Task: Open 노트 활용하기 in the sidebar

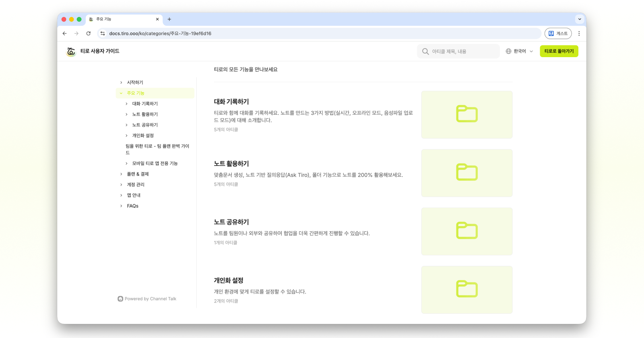Action: 145,114
